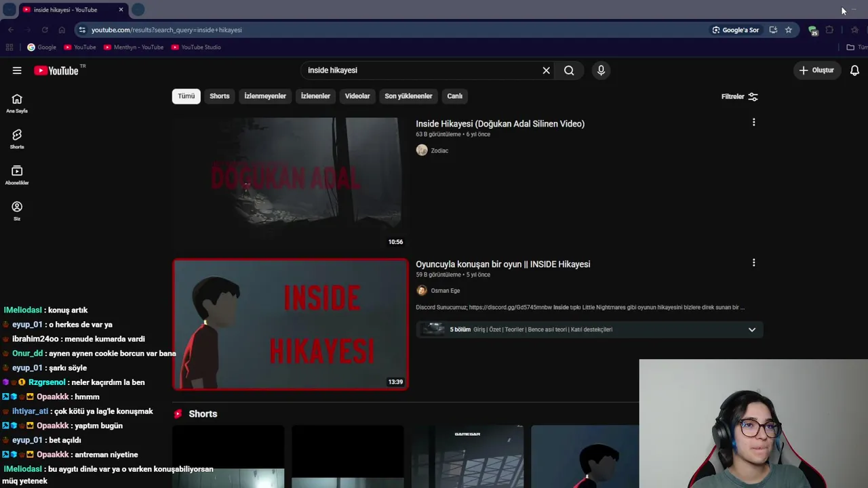Open options menu for Osman Ege video

point(753,263)
